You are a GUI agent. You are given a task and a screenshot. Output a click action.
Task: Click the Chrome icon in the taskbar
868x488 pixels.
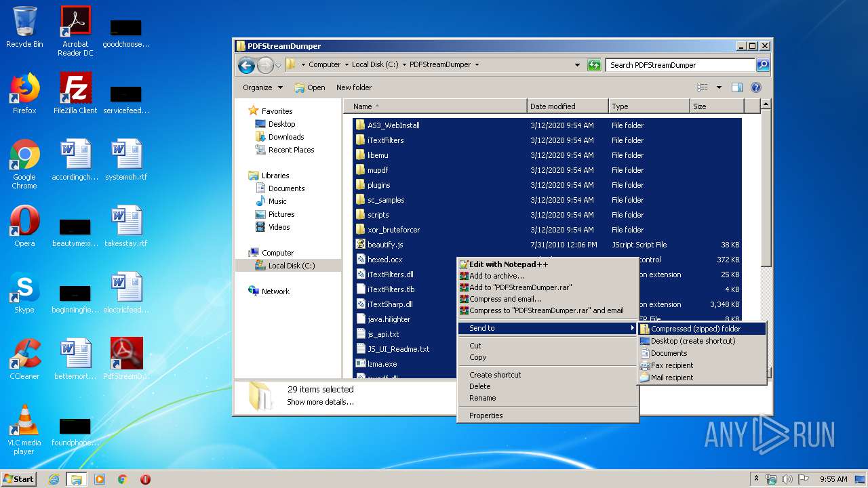(123, 479)
